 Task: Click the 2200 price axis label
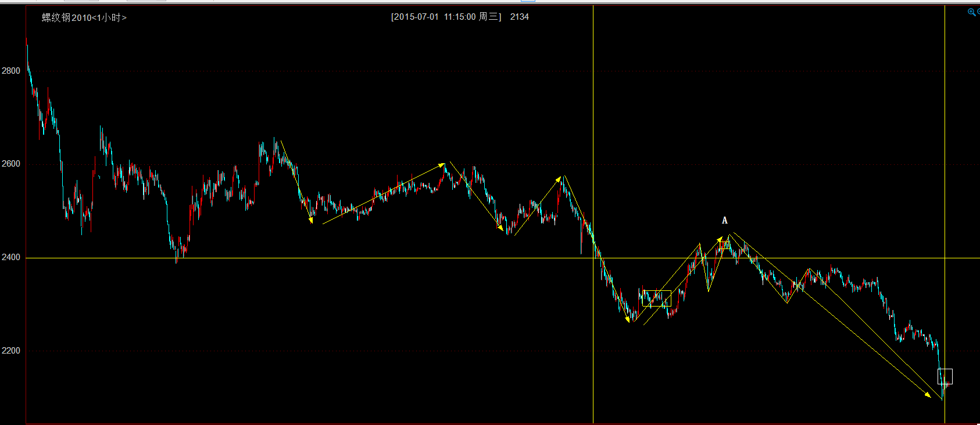pos(11,351)
